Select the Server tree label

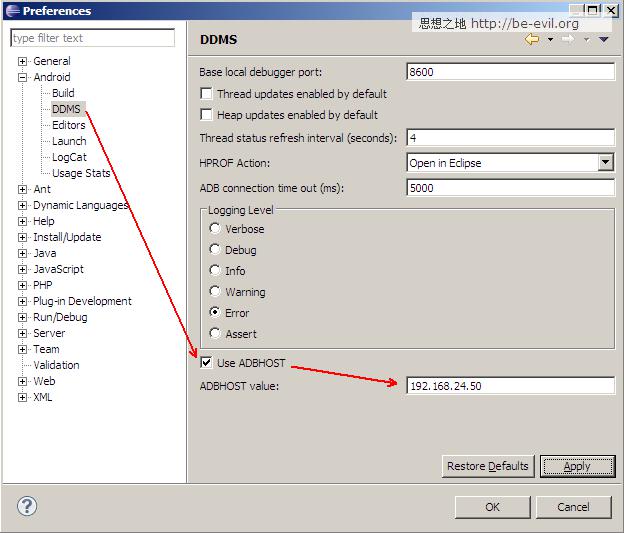[49, 333]
